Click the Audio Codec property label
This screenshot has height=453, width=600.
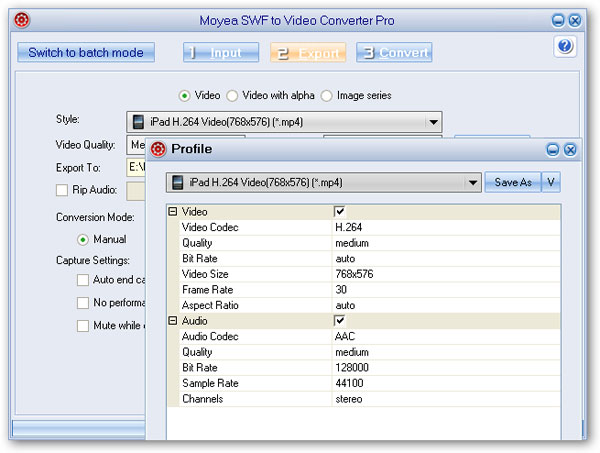pyautogui.click(x=210, y=336)
